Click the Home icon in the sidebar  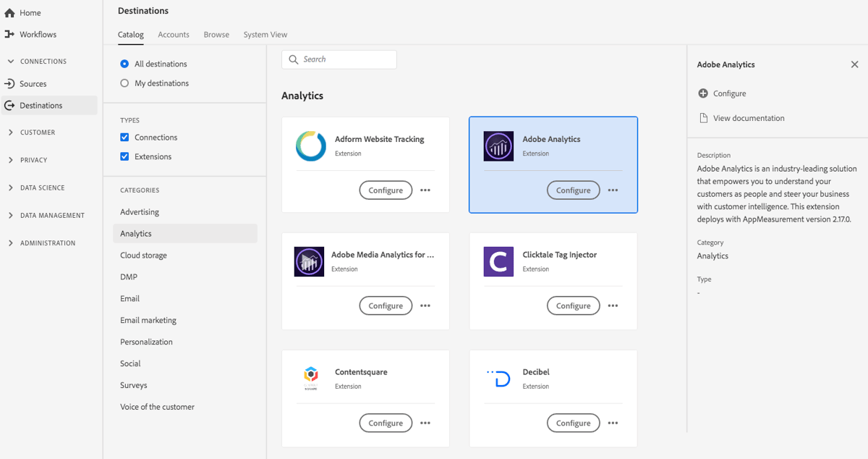[x=10, y=12]
